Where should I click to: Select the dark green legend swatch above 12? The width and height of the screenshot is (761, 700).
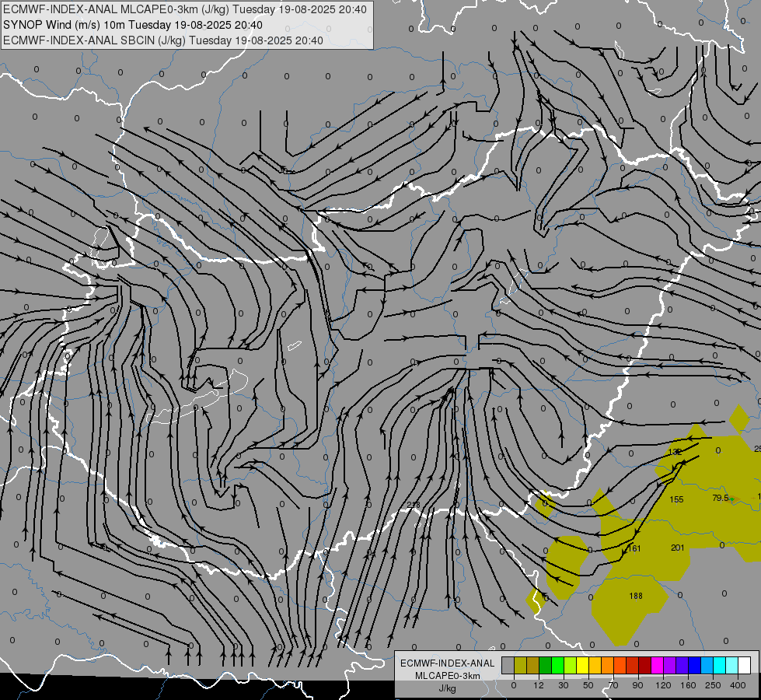[x=546, y=665]
